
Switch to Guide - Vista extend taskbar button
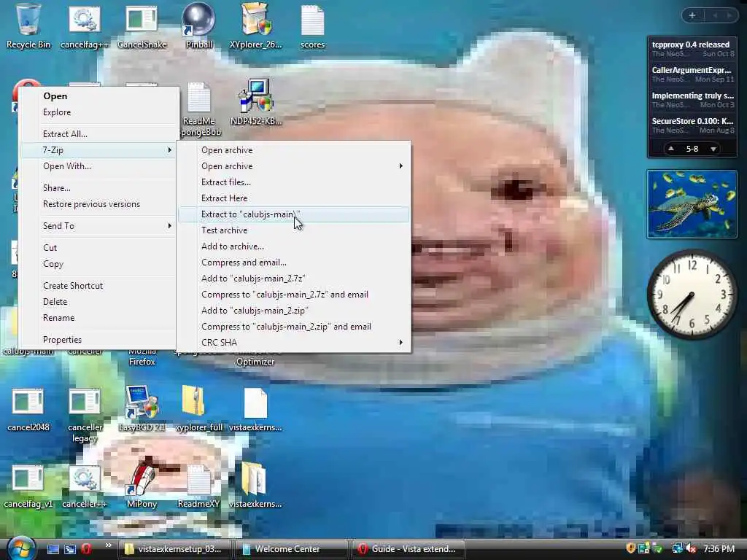(409, 549)
